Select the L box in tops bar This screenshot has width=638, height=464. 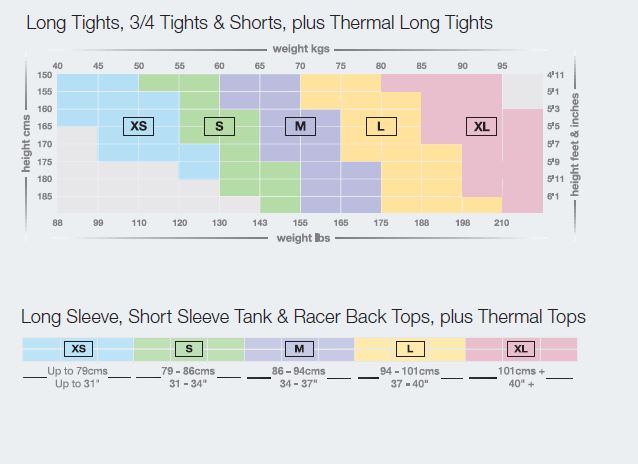coord(410,349)
